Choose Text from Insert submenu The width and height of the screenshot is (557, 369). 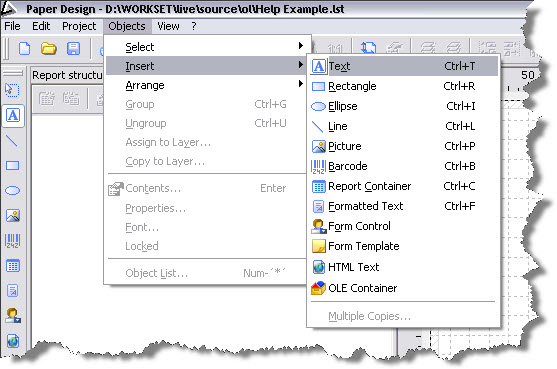[404, 66]
